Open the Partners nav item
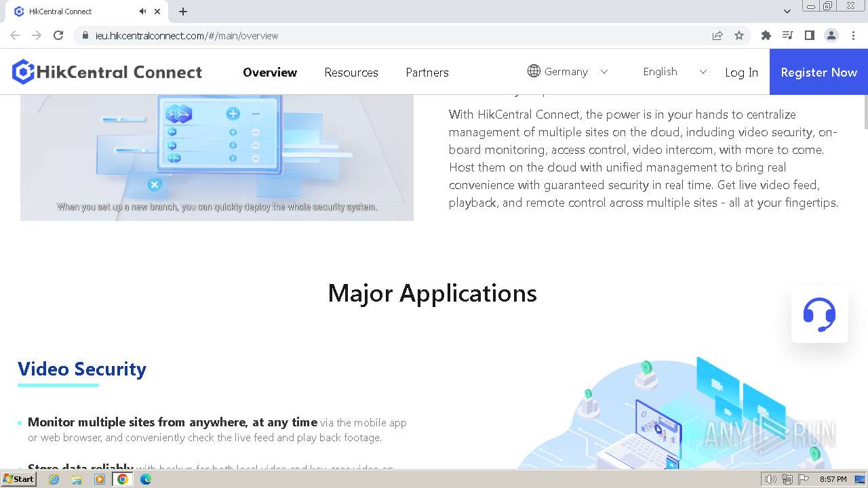 (427, 72)
